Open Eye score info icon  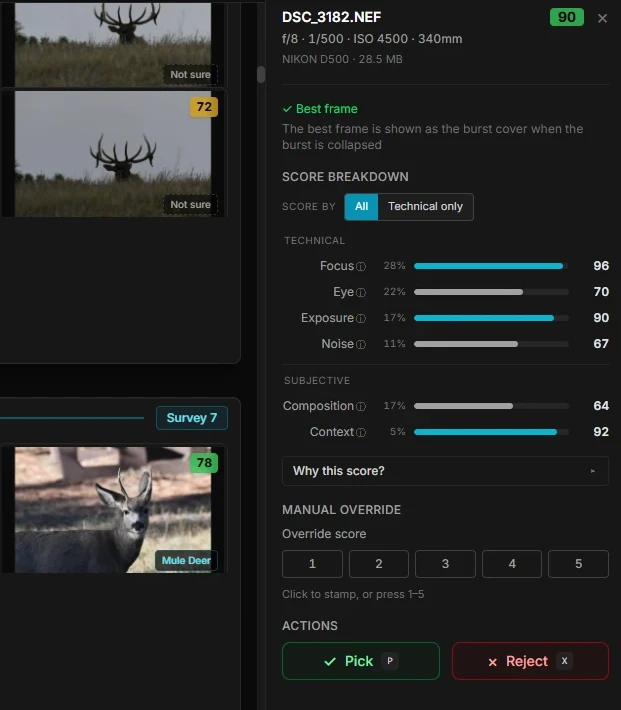pos(361,293)
